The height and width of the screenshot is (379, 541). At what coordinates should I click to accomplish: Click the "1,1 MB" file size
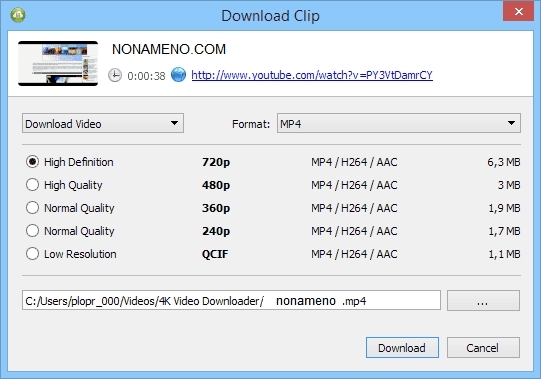[x=504, y=254]
